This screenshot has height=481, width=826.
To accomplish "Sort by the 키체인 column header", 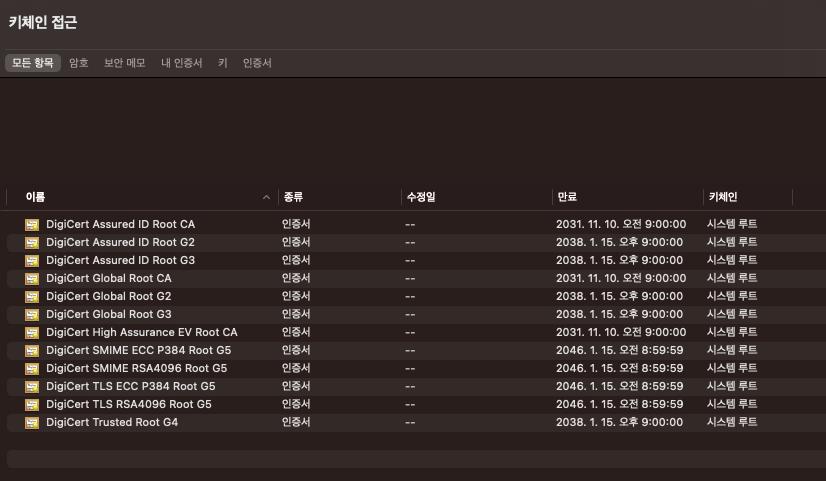I will click(x=723, y=197).
